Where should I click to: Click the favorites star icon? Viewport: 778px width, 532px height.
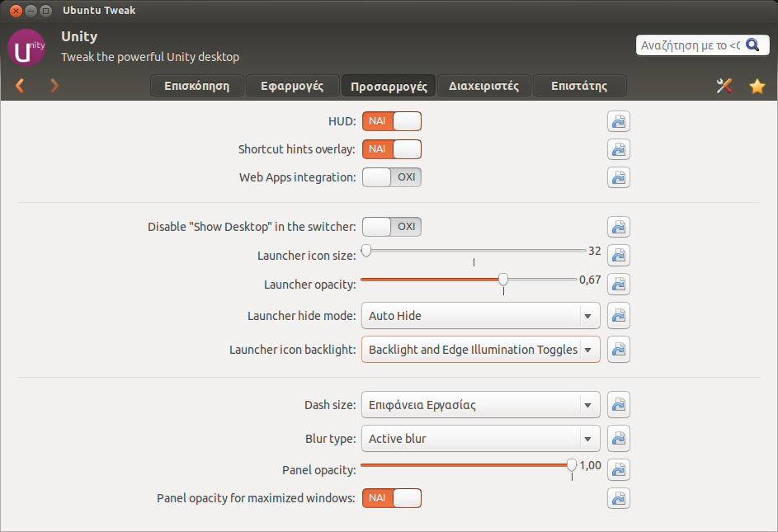point(757,86)
